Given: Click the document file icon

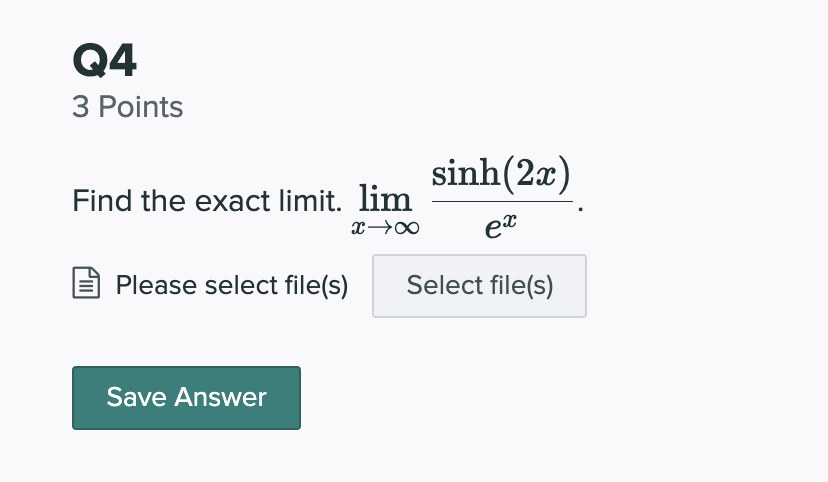Looking at the screenshot, I should point(86,283).
